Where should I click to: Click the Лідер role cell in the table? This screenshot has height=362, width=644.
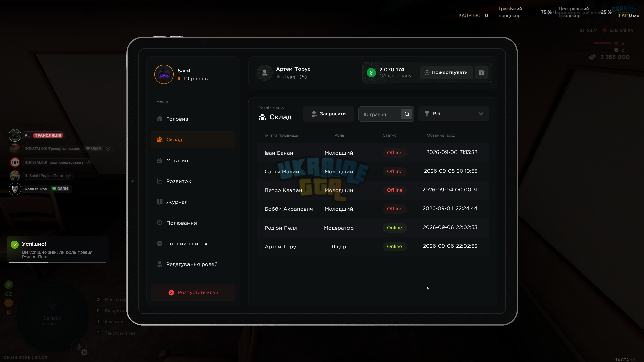[339, 247]
